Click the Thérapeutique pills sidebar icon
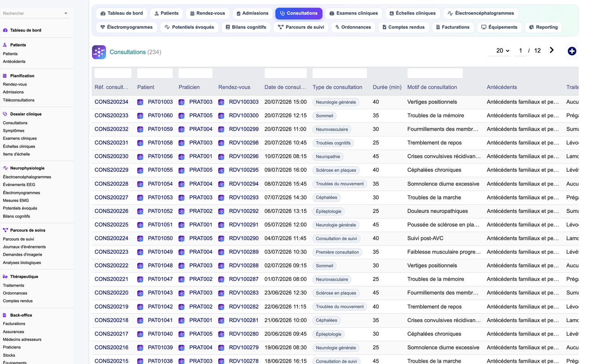This screenshot has height=364, width=589. 5,276
